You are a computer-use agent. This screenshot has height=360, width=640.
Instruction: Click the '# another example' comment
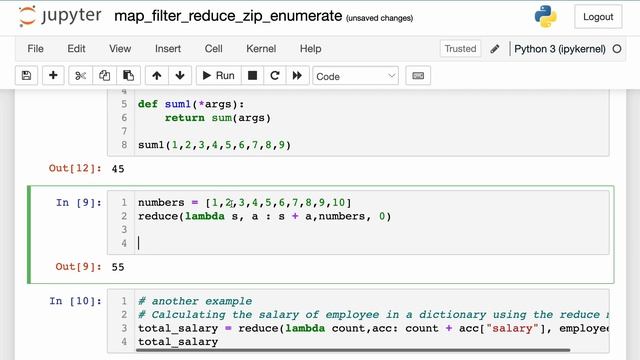(195, 301)
